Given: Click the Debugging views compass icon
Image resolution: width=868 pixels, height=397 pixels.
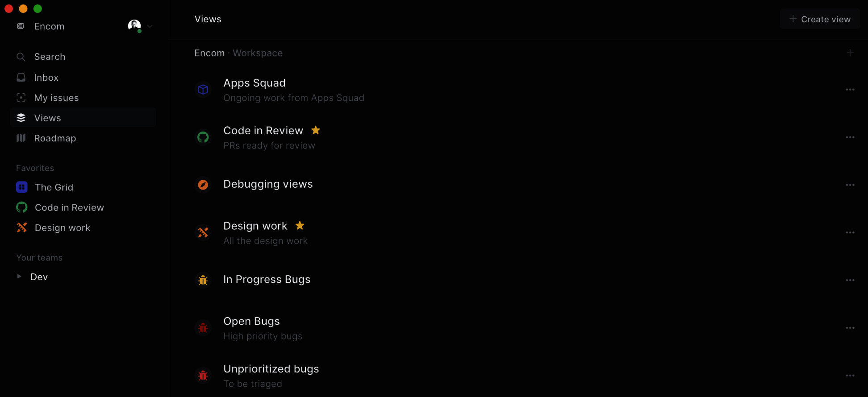Looking at the screenshot, I should (x=203, y=185).
